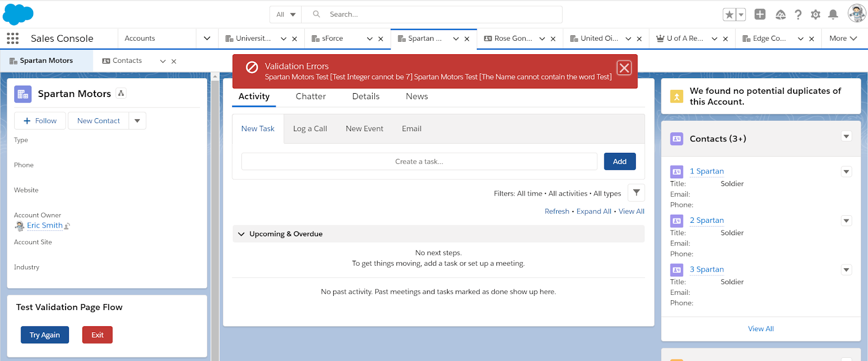This screenshot has height=361, width=868.
Task: Click the Follow button
Action: pos(40,121)
